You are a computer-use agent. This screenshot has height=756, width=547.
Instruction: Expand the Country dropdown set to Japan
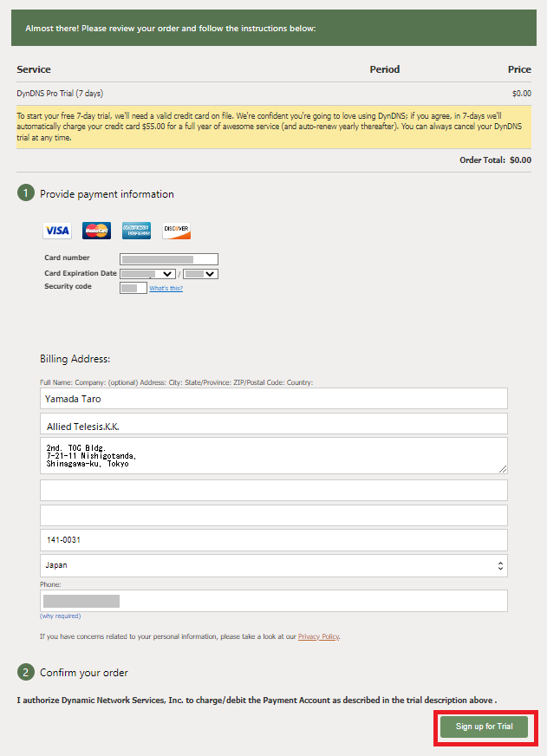pyautogui.click(x=273, y=565)
